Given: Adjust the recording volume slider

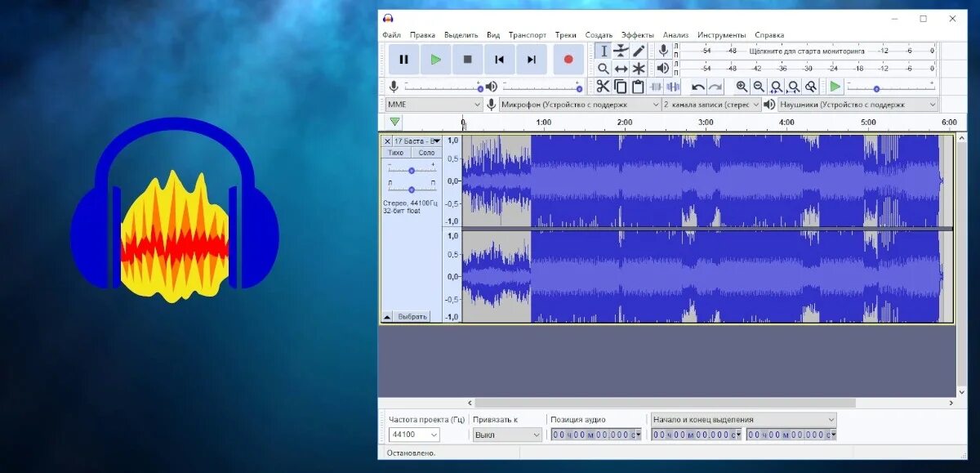Looking at the screenshot, I should click(443, 87).
